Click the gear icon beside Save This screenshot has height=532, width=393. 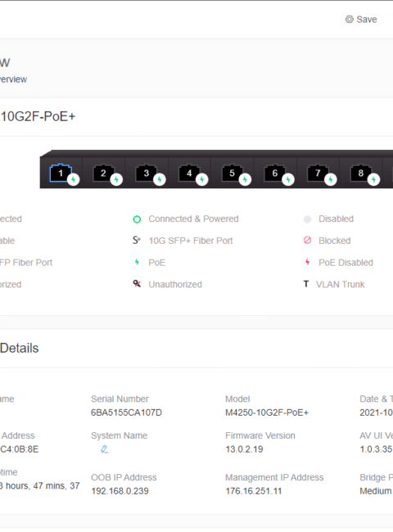tap(350, 20)
